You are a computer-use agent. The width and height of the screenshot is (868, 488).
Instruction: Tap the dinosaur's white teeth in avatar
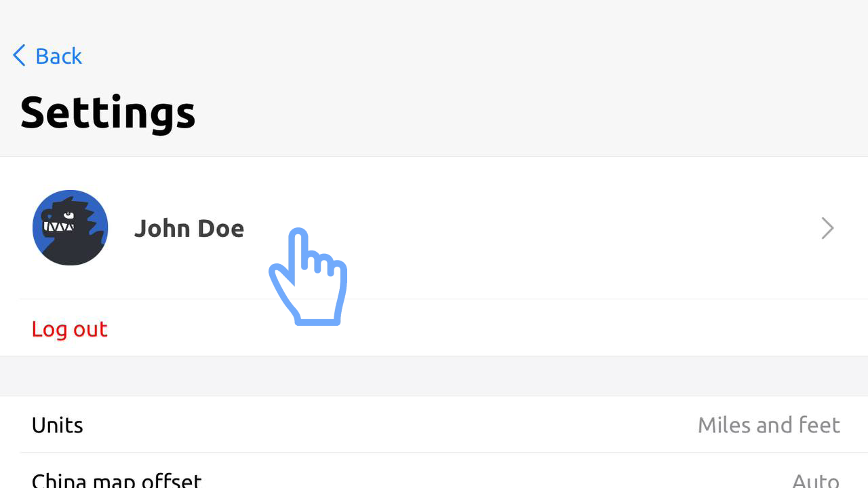pyautogui.click(x=58, y=226)
